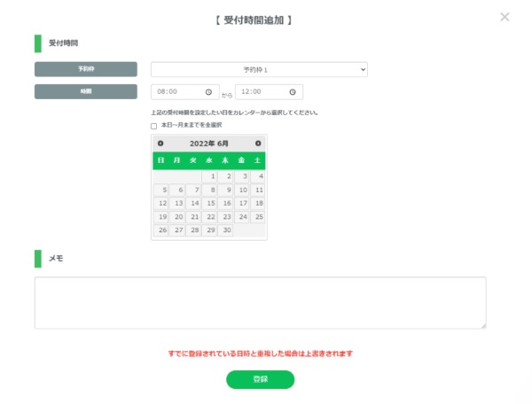Open clock picker for 08:00 start time
Screen dimensions: 532x404
coord(208,92)
